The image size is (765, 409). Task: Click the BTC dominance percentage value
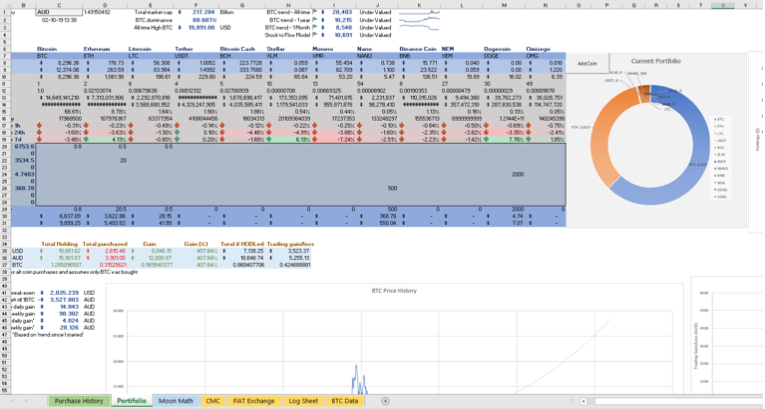tap(204, 20)
